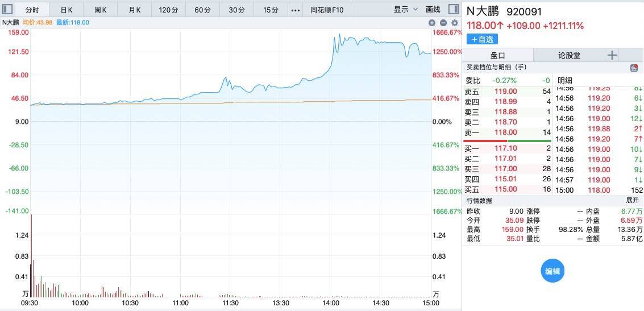Click the chart zoom-in plus icon
The height and width of the screenshot is (311, 644).
(432, 23)
